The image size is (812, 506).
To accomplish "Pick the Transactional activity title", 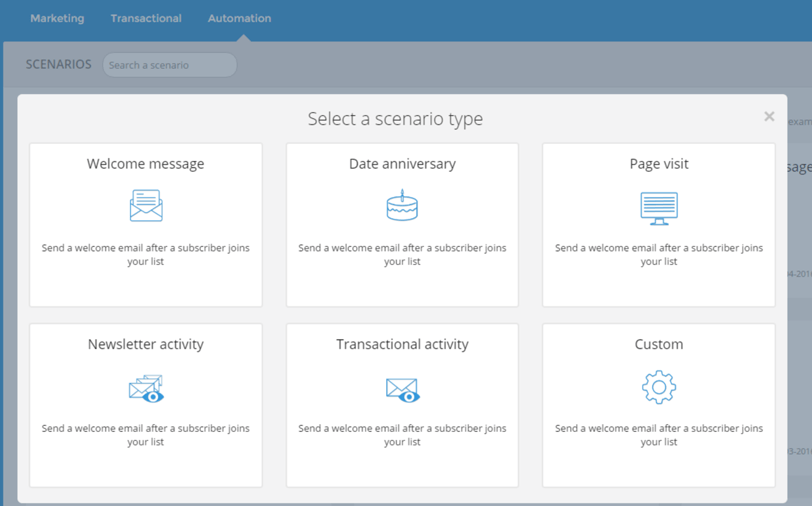I will point(402,344).
